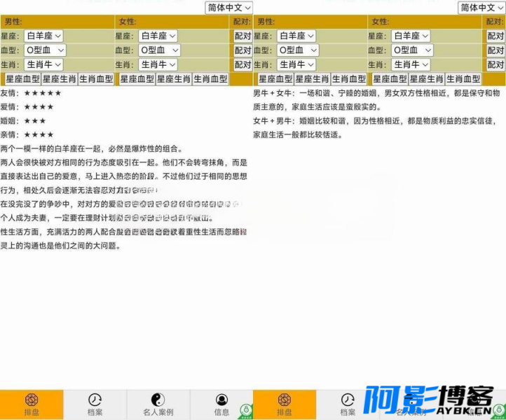506x420 pixels.
Task: Click male 生肖血型 button in right panel
Action: click(349, 79)
